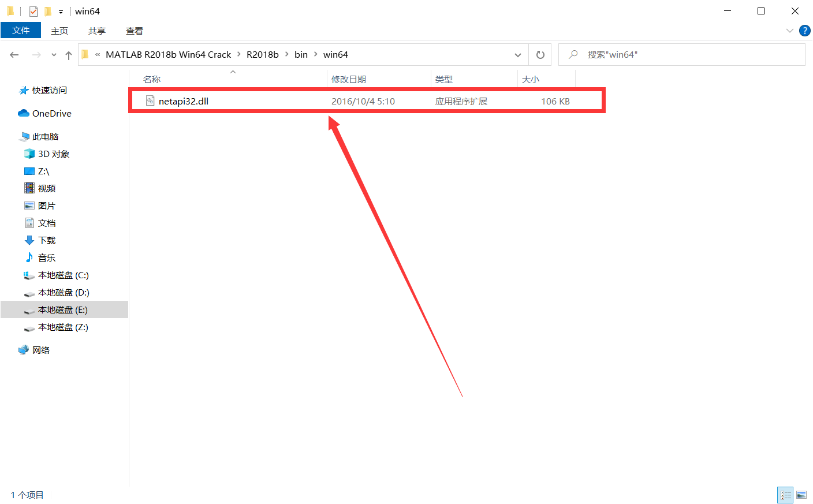The height and width of the screenshot is (504, 813).
Task: Click the New Folder quick access icon
Action: [48, 11]
